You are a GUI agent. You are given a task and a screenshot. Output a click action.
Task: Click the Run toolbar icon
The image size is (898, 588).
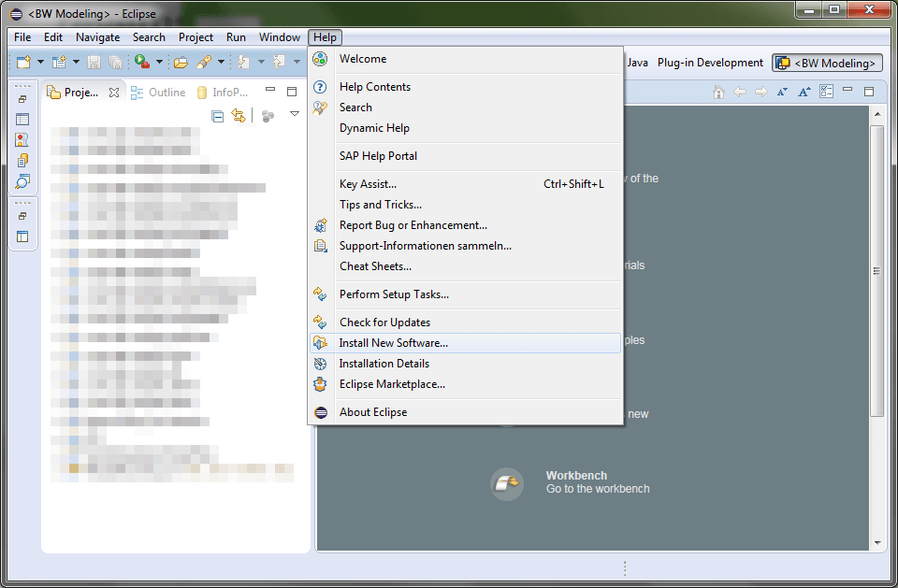[139, 61]
